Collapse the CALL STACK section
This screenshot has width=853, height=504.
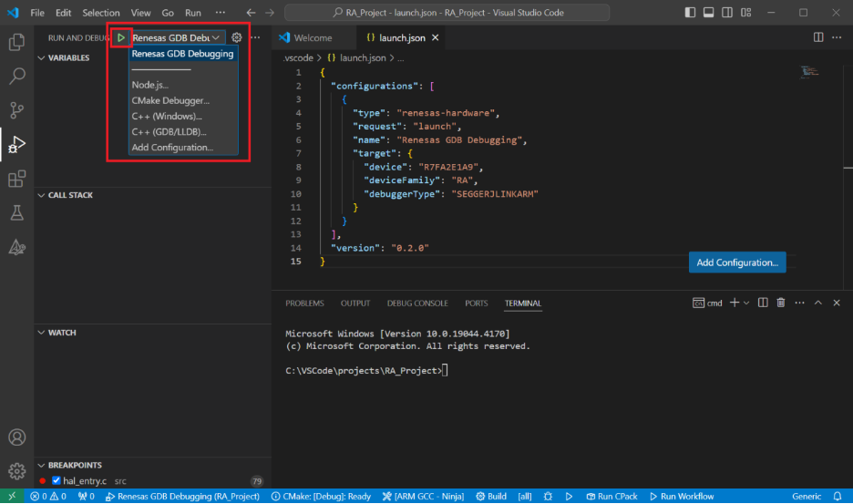(x=69, y=195)
